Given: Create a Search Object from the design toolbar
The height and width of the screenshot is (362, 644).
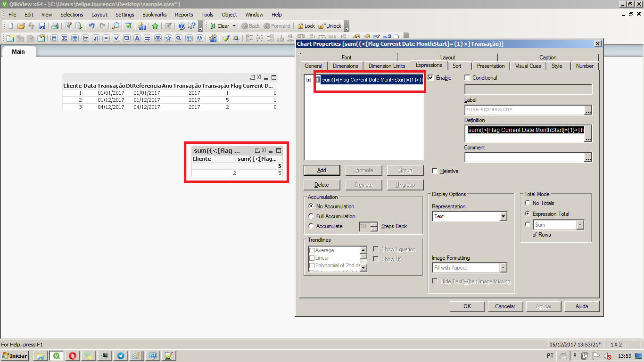Looking at the screenshot, I should (x=179, y=38).
